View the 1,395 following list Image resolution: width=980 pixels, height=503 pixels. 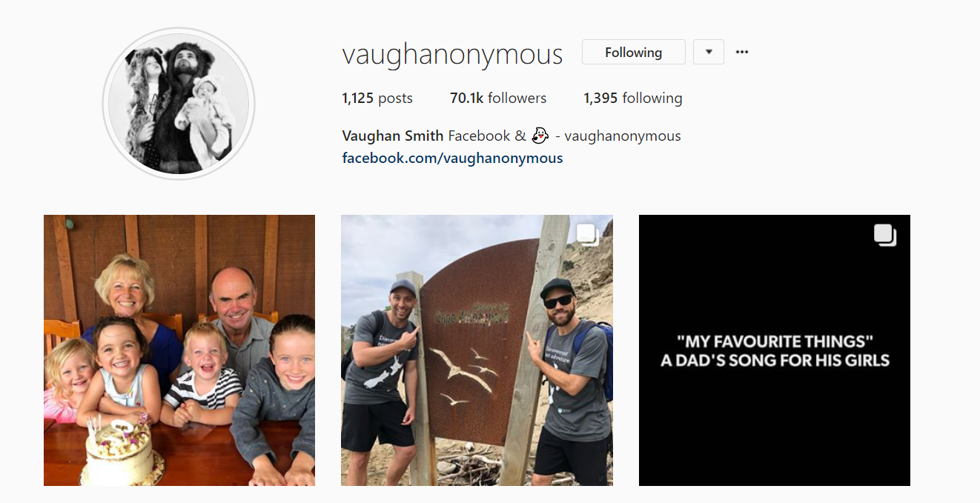pyautogui.click(x=633, y=98)
